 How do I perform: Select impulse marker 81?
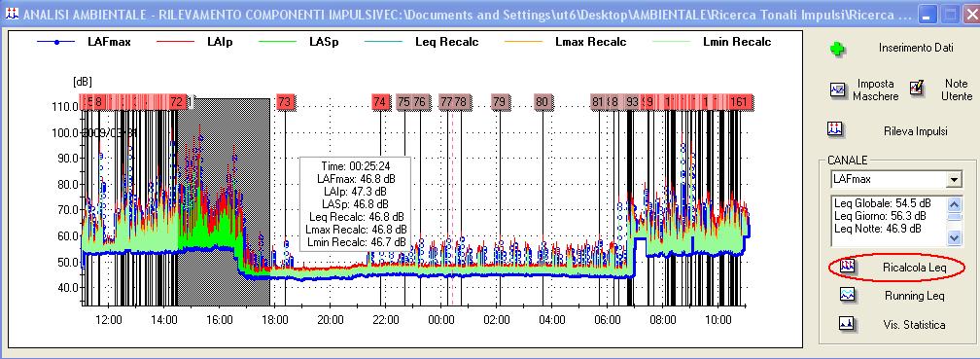pos(598,102)
